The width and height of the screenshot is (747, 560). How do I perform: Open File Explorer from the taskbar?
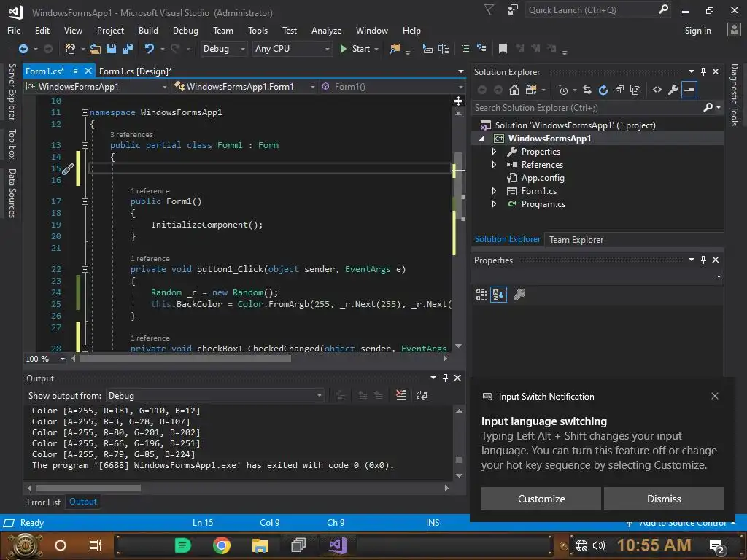[260, 545]
